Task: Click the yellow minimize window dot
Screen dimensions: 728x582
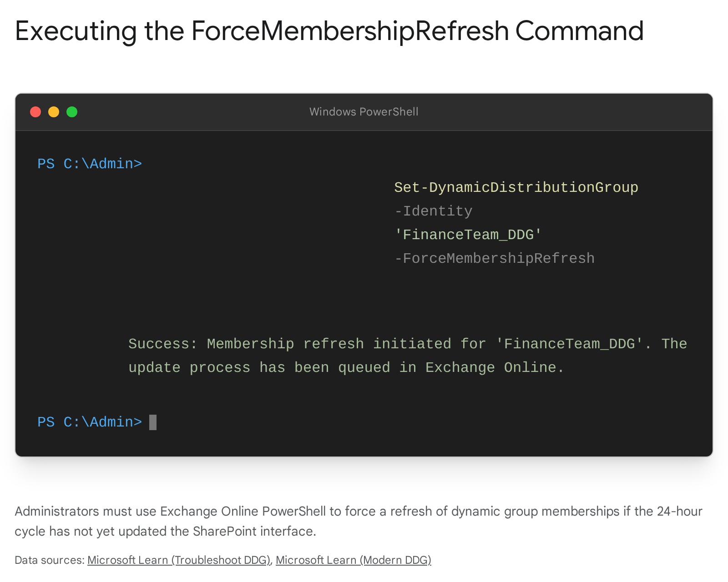Action: point(54,112)
